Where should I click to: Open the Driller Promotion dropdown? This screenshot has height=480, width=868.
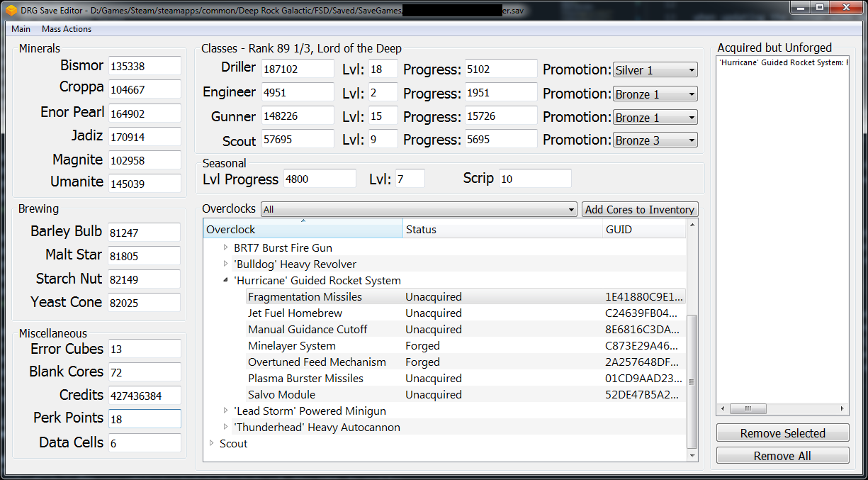pos(655,70)
